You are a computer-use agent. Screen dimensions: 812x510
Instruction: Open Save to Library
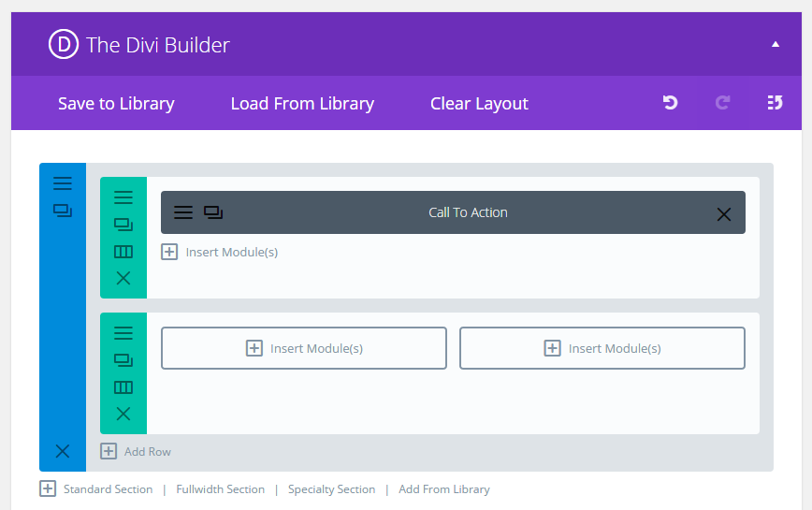(116, 104)
